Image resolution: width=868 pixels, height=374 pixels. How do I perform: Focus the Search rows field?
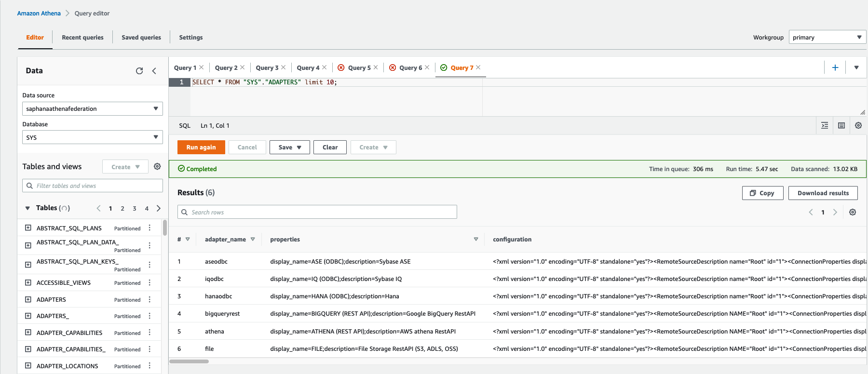click(x=317, y=212)
